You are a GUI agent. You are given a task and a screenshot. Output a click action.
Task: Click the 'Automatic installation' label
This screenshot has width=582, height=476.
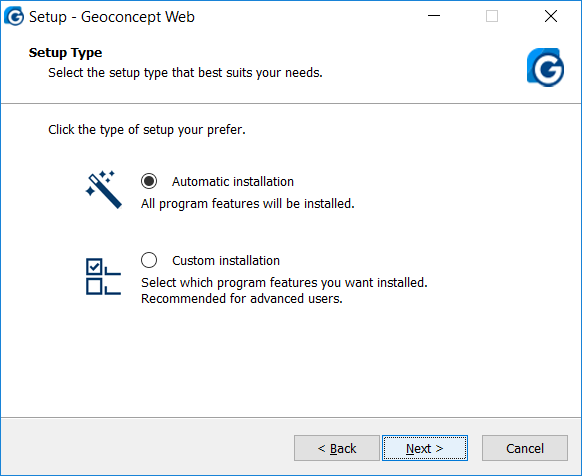coord(233,182)
